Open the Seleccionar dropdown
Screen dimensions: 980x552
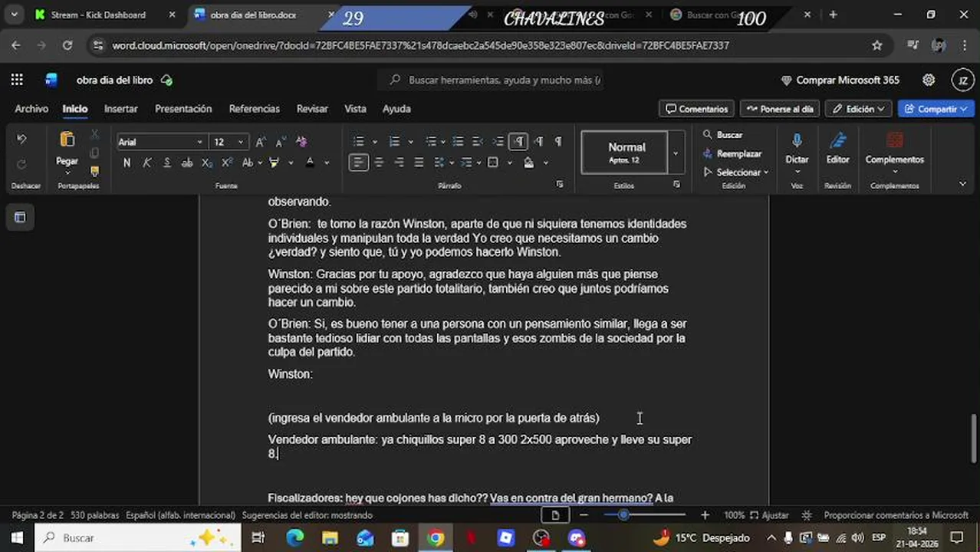pos(736,172)
